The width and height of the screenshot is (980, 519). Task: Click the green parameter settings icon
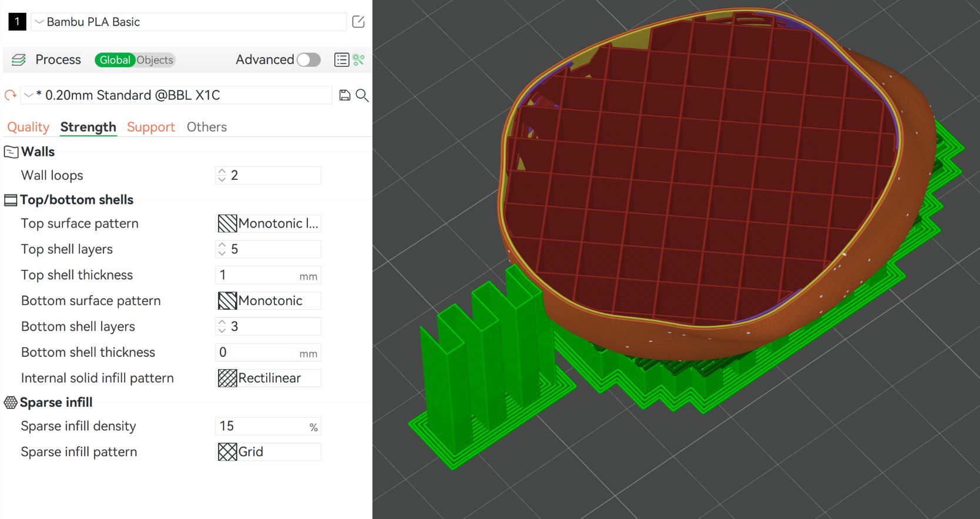[358, 60]
